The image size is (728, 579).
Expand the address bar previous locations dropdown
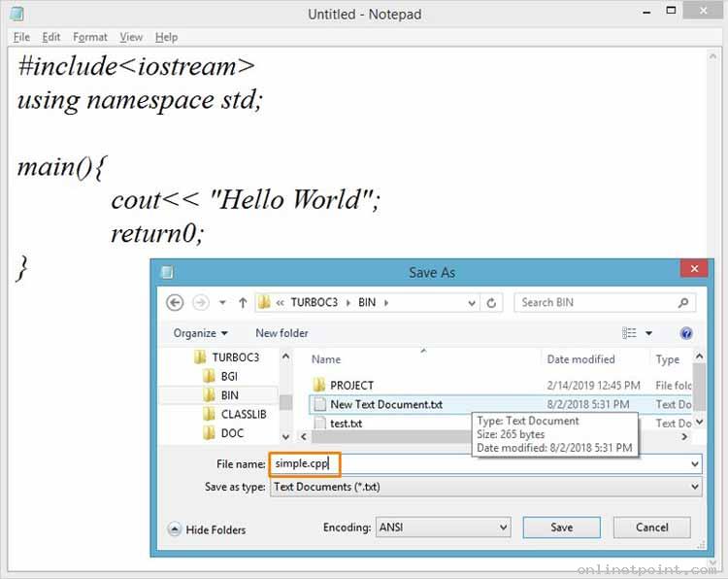471,303
